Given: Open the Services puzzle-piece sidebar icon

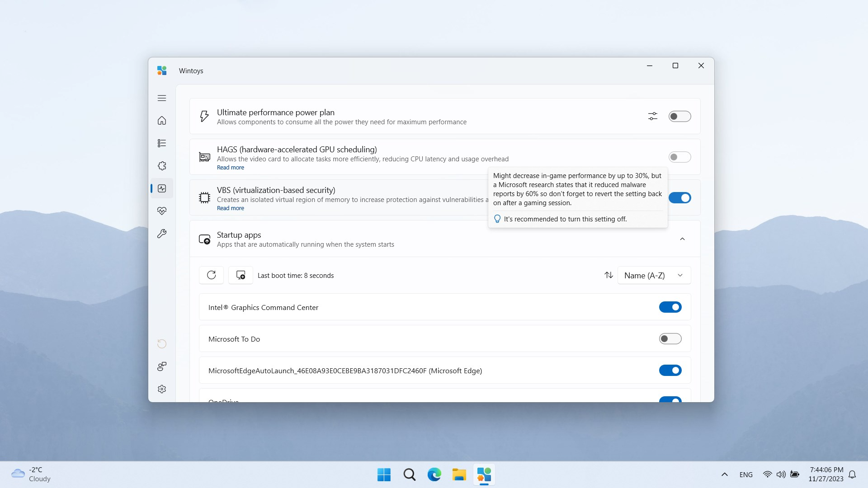Looking at the screenshot, I should pyautogui.click(x=162, y=166).
